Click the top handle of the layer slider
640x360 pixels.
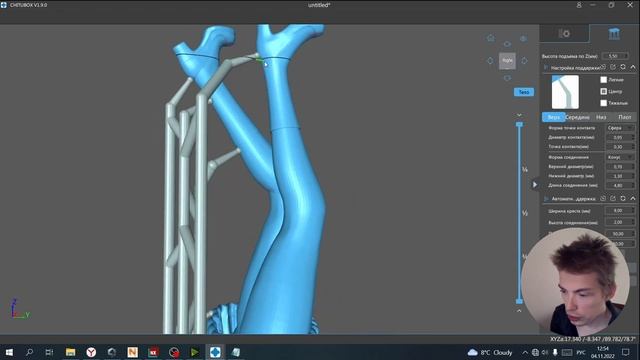pos(519,124)
